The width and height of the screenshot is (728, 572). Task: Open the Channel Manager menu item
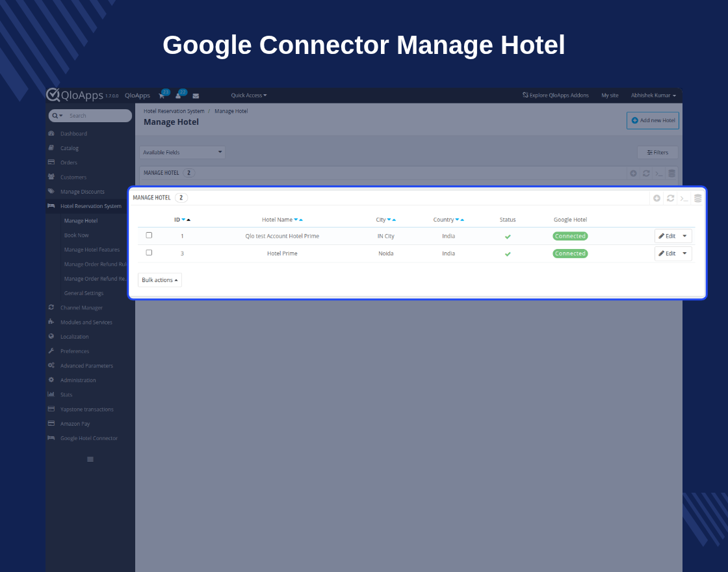point(81,307)
